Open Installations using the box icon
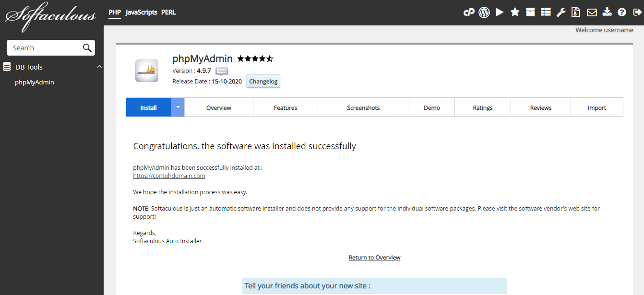Viewport: 644px width, 295px height. [x=530, y=12]
